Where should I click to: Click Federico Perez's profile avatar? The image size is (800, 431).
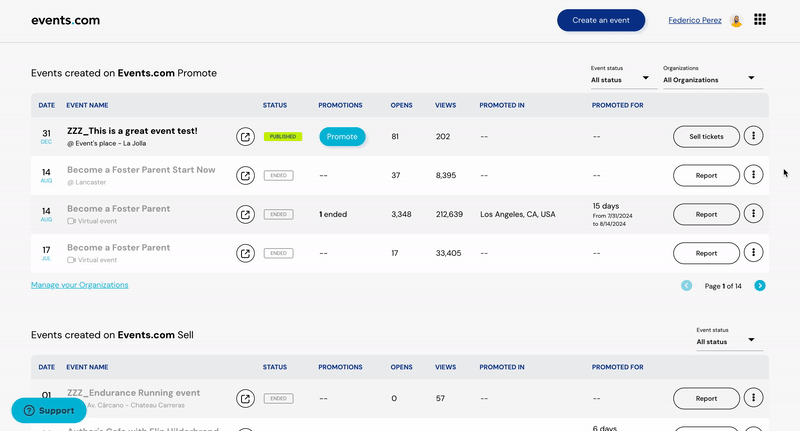pos(736,20)
